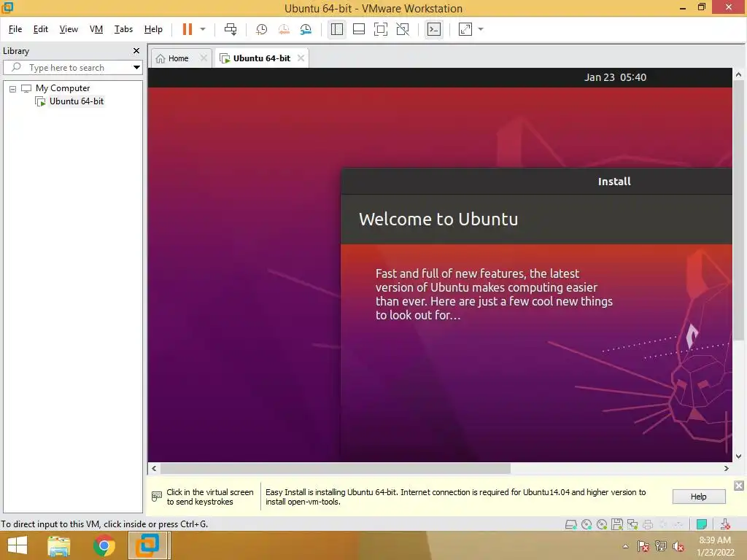Open File Explorer from the taskbar
Screen dimensions: 747x560
59,545
